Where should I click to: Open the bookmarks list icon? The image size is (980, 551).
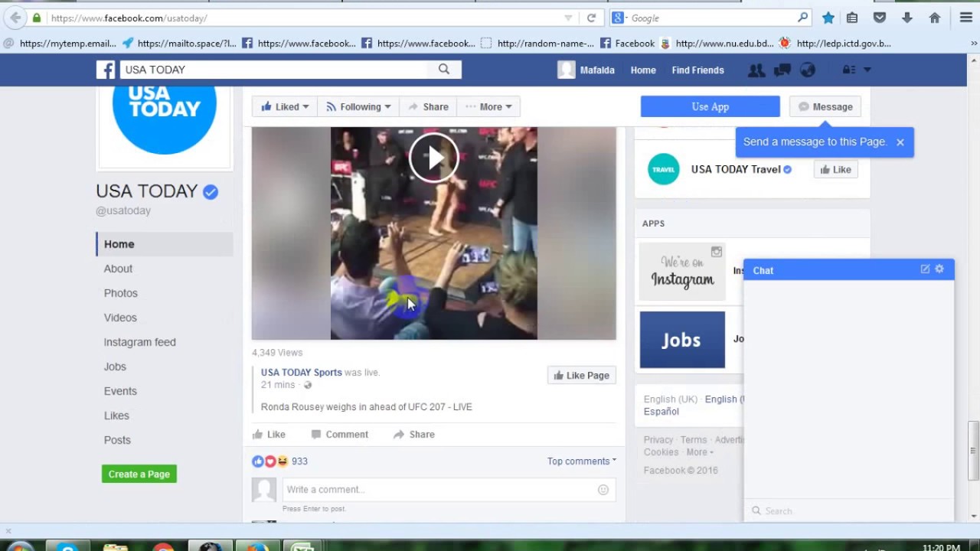coord(852,18)
